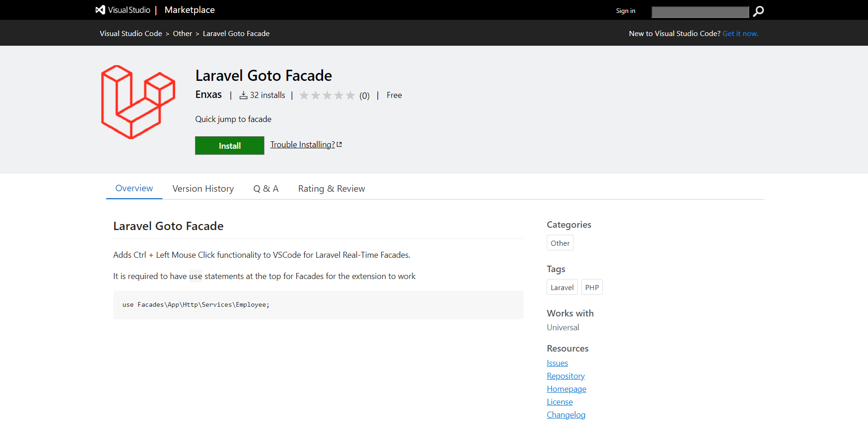Click the 'Free' price label
This screenshot has width=868, height=431.
[x=394, y=95]
